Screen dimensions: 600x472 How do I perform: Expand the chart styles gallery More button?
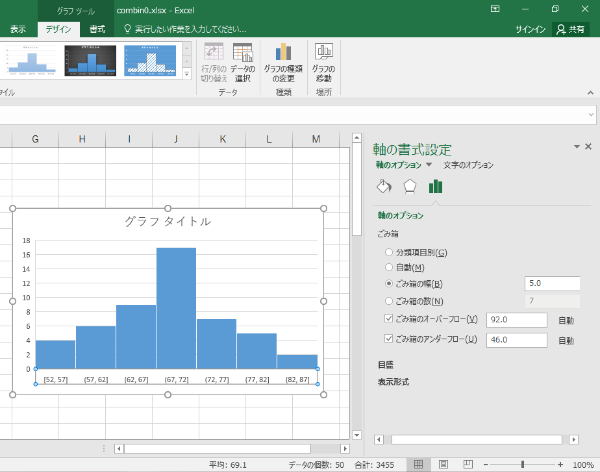(x=187, y=74)
